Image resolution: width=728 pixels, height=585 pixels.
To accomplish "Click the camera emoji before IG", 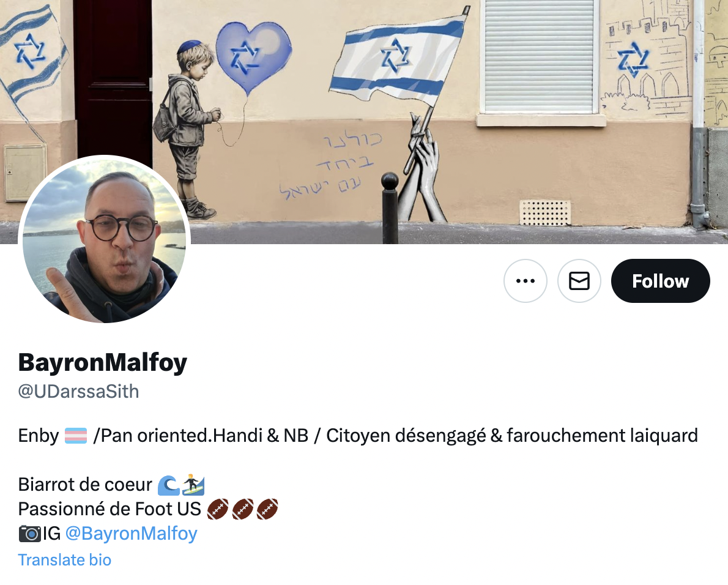I will 30,534.
